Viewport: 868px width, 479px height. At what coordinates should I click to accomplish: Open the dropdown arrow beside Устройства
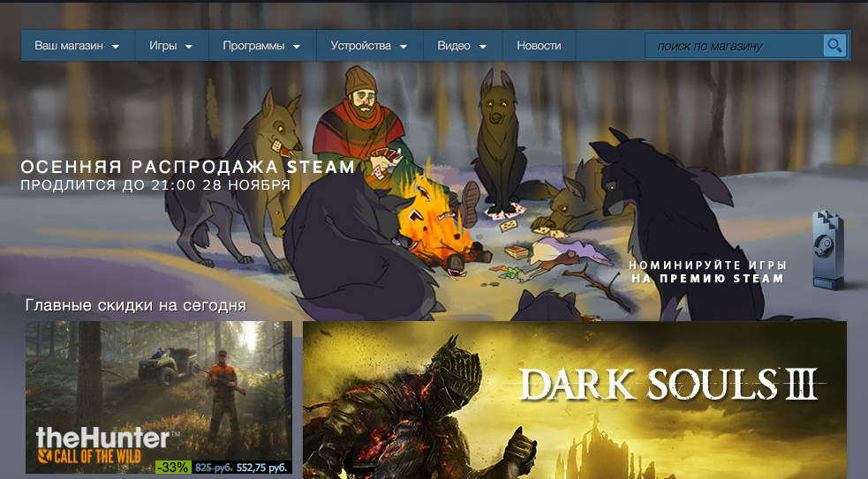[403, 47]
